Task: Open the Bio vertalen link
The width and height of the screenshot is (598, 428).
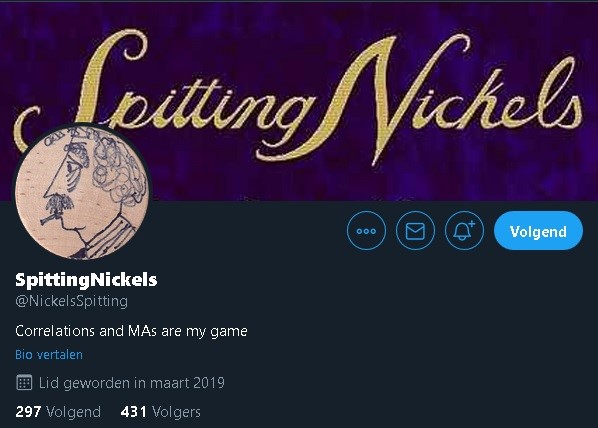Action: (x=49, y=355)
